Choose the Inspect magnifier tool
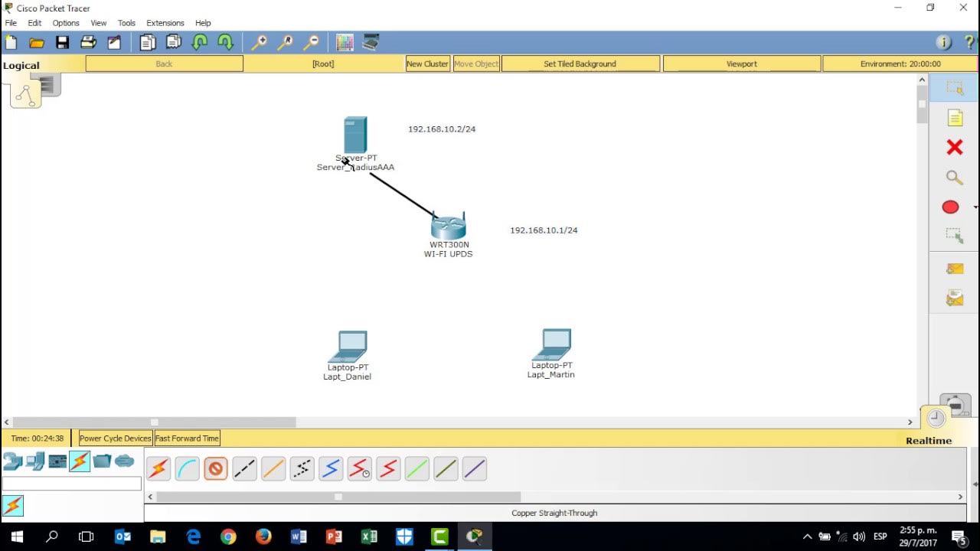 coord(954,178)
